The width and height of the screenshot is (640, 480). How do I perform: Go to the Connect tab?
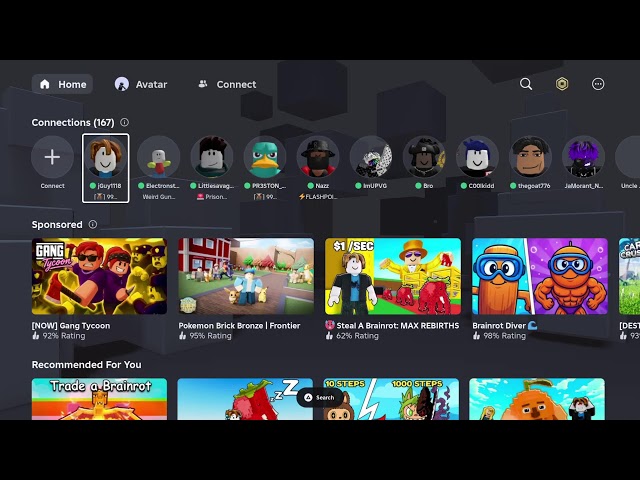click(227, 84)
